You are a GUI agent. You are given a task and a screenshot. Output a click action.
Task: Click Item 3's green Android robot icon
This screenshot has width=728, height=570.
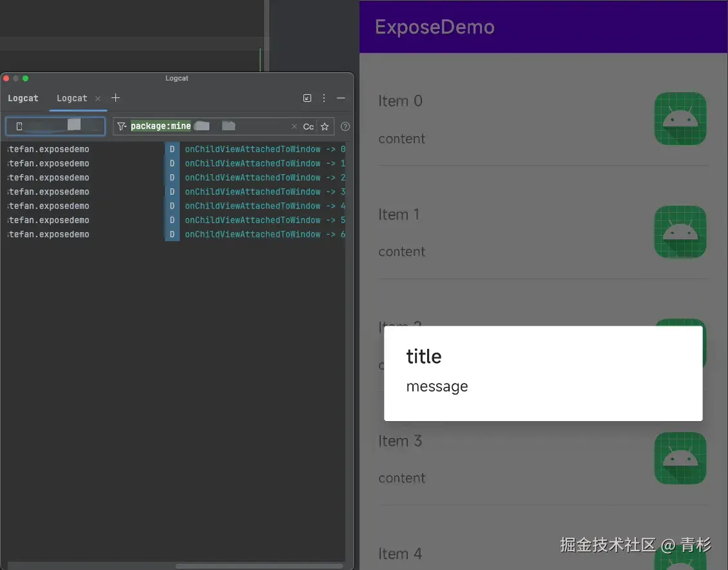680,458
